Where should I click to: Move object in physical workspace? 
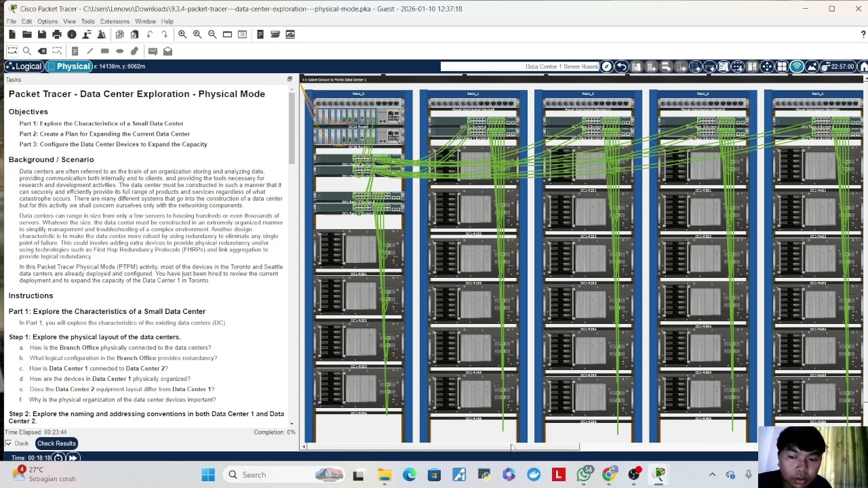[767, 66]
